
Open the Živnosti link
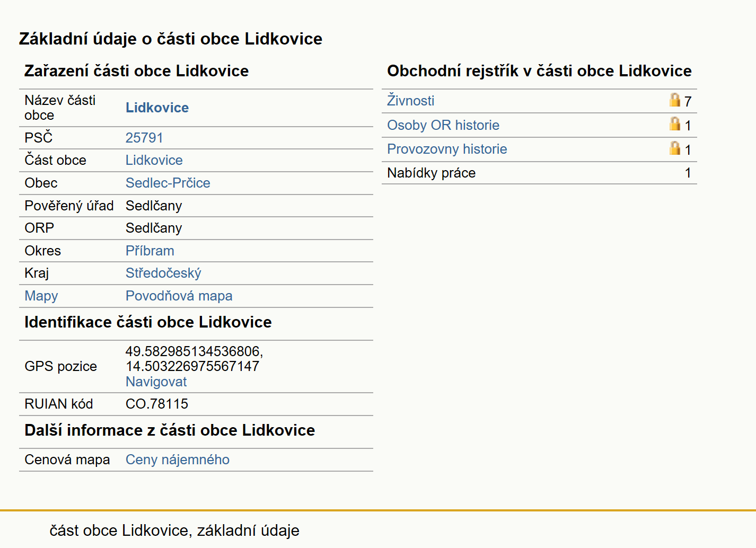pyautogui.click(x=410, y=101)
